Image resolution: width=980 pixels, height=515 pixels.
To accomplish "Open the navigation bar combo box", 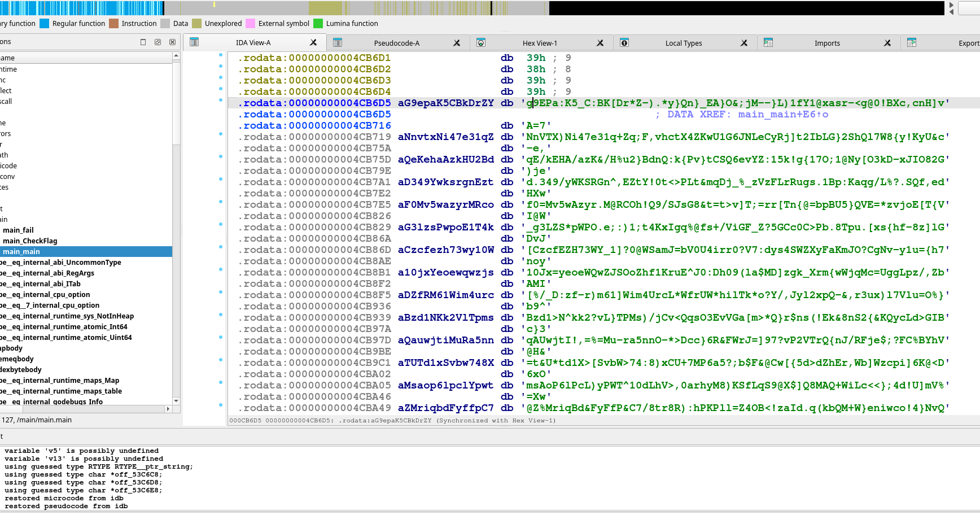I will [x=969, y=8].
